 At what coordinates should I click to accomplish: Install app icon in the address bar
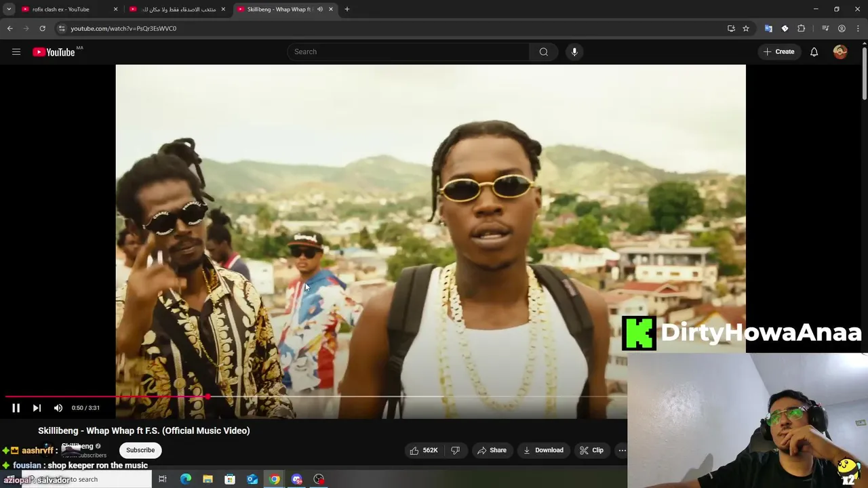click(x=731, y=28)
